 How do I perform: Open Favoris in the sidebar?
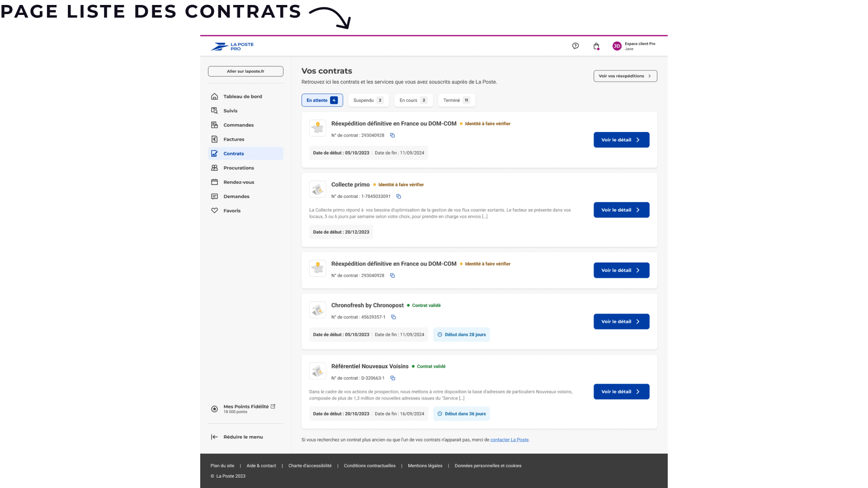click(245, 211)
